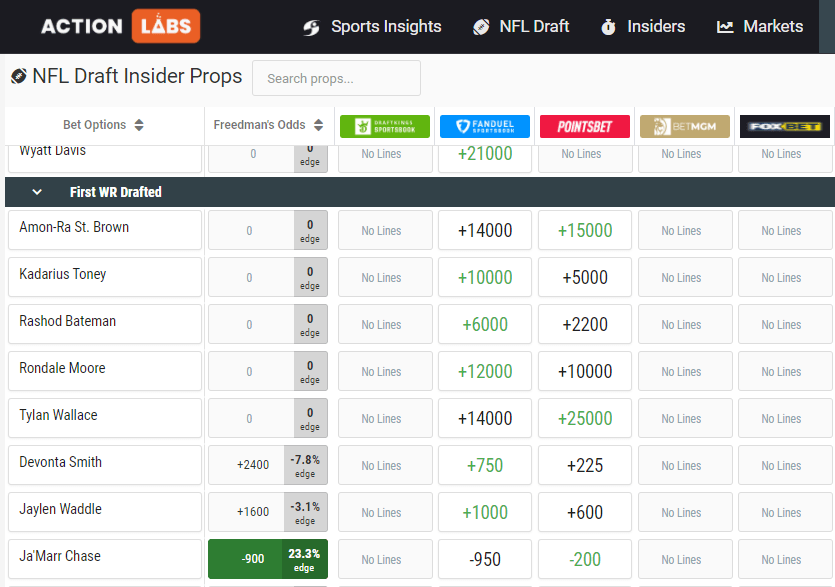
Task: Select the BetMGM logo
Action: [x=685, y=126]
